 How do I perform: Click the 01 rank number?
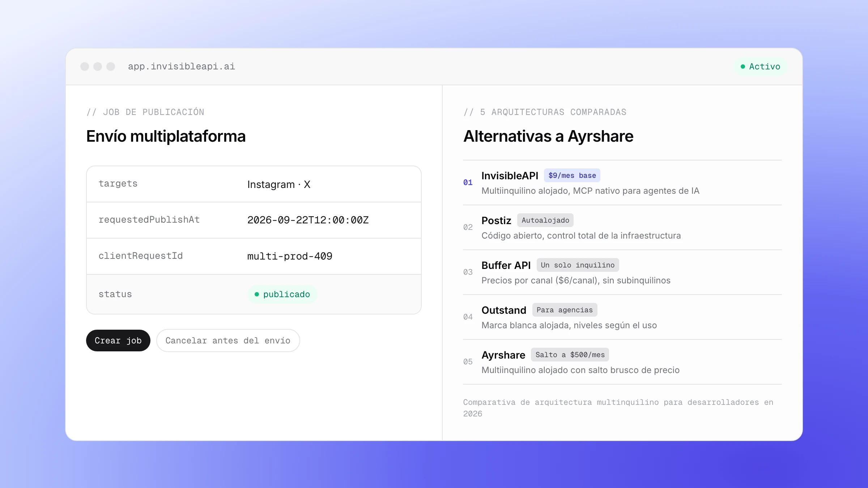[468, 183]
